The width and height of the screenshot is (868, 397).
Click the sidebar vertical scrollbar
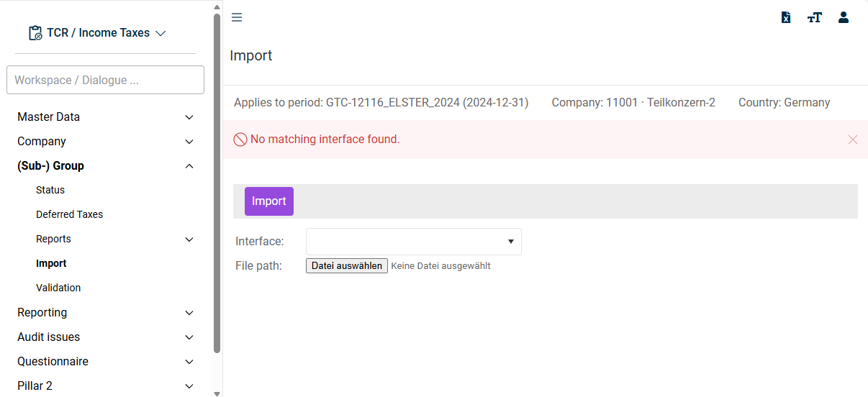point(217,183)
